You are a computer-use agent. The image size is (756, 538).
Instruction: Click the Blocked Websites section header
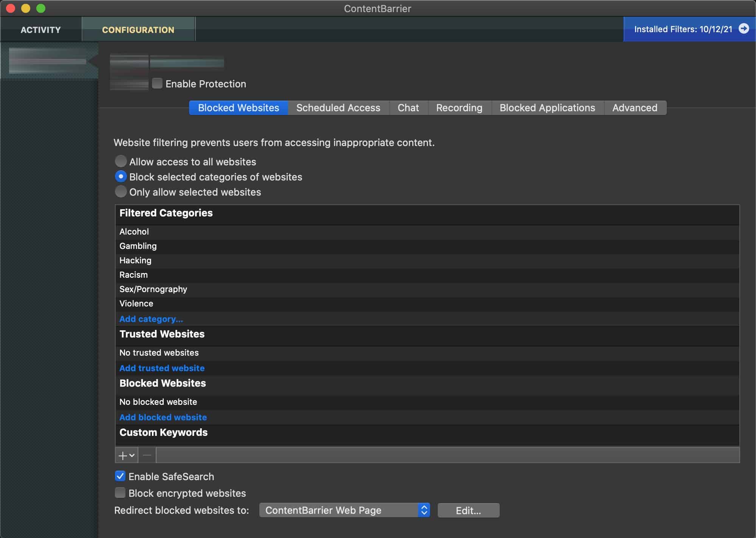pyautogui.click(x=427, y=385)
